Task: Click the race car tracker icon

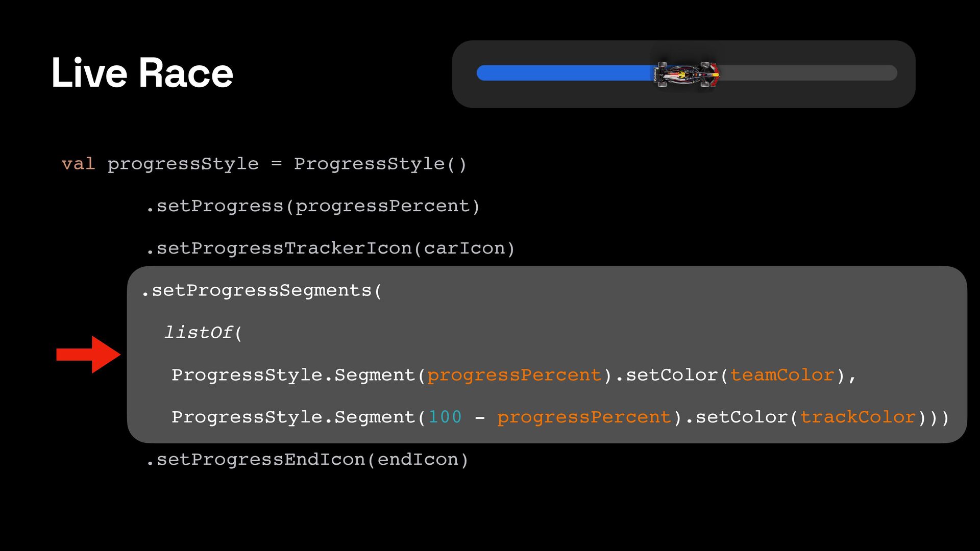Action: pyautogui.click(x=687, y=74)
